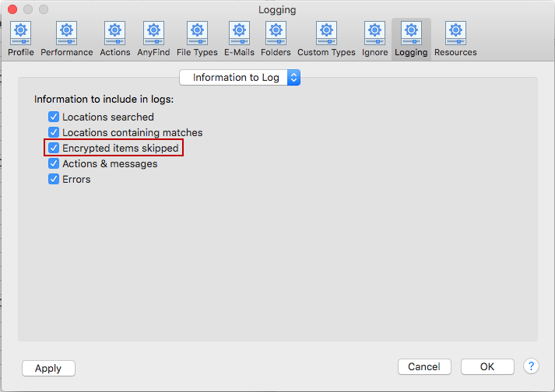Close the Logging window with red button
555x392 pixels.
(x=12, y=9)
